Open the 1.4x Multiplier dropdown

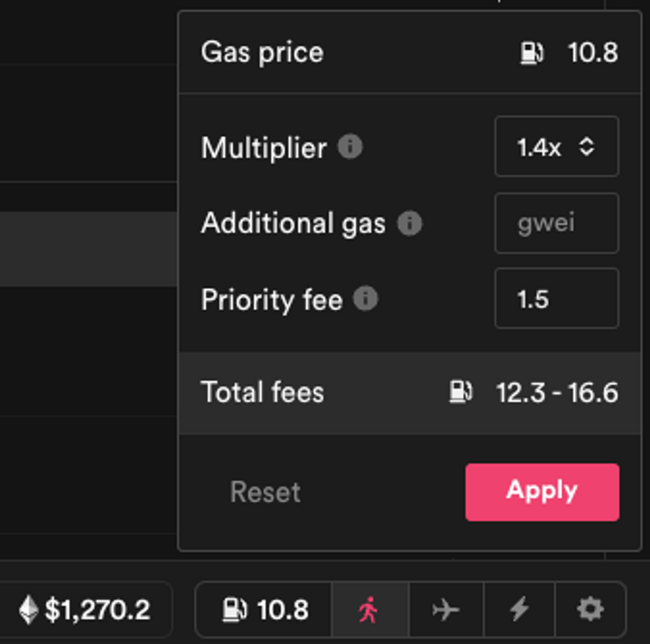[556, 146]
